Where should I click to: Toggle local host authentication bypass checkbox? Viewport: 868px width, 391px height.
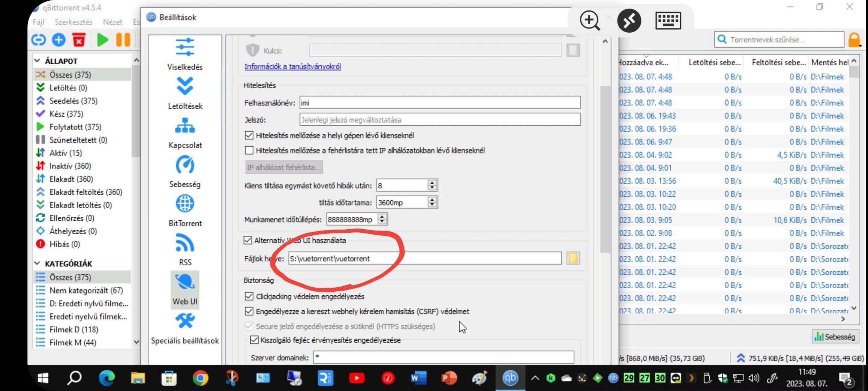pyautogui.click(x=249, y=135)
